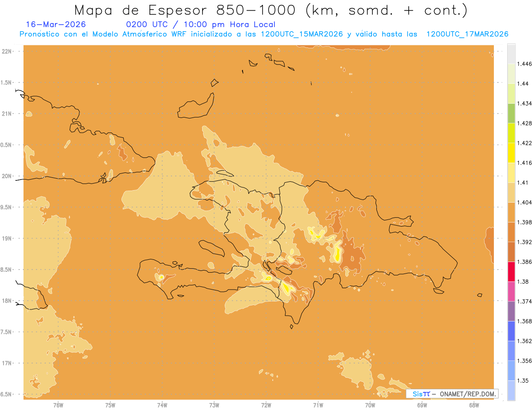The width and height of the screenshot is (532, 411).
Task: Click the legend value '1.428'
Action: click(x=524, y=123)
